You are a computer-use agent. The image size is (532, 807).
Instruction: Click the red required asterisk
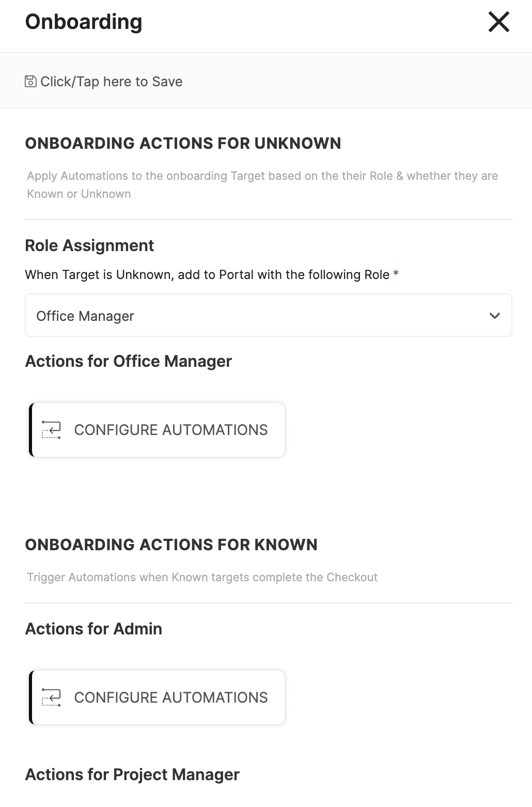click(396, 273)
